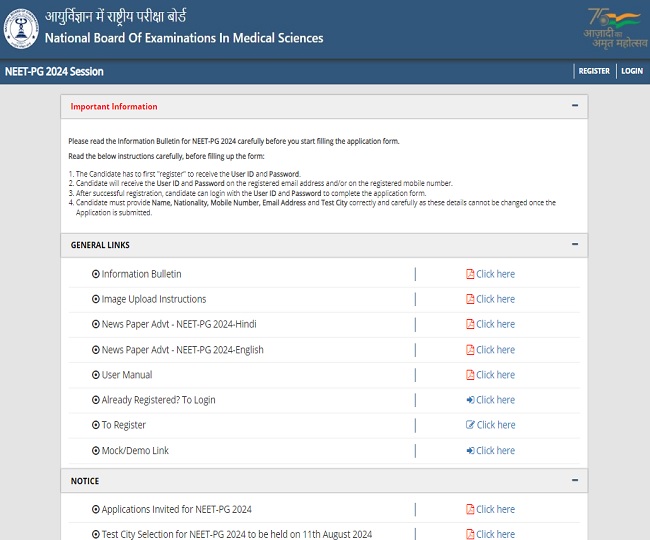Click 'Mock/Demo Link' row text
This screenshot has width=650, height=540.
[135, 450]
